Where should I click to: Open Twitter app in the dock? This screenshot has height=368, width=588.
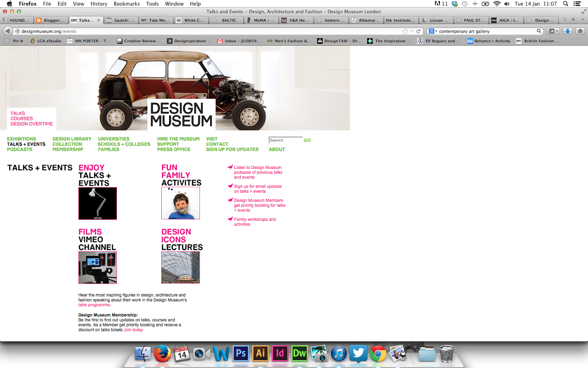(358, 354)
